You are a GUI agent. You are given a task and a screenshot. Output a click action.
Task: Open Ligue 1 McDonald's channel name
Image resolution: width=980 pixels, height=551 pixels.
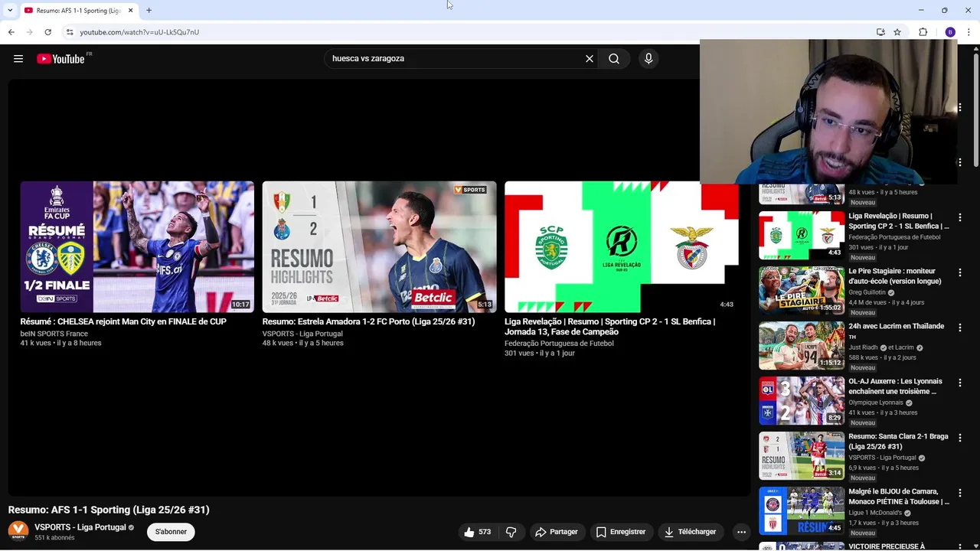(875, 513)
